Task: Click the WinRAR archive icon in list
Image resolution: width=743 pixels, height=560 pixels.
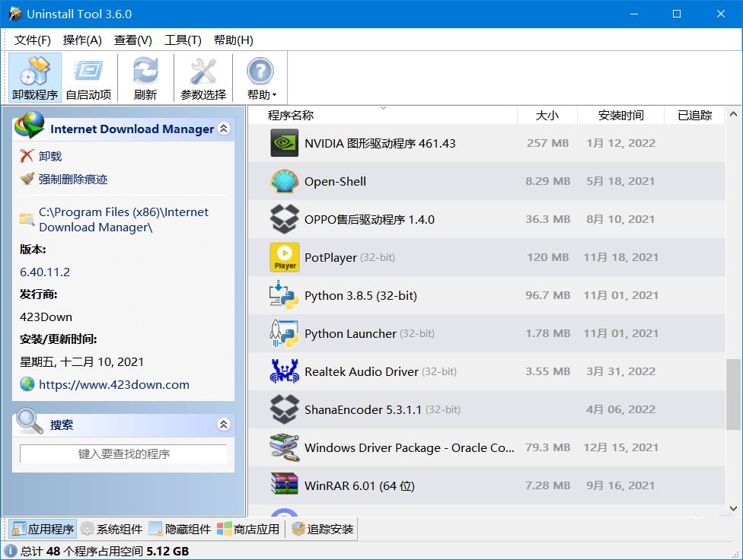Action: (x=282, y=485)
